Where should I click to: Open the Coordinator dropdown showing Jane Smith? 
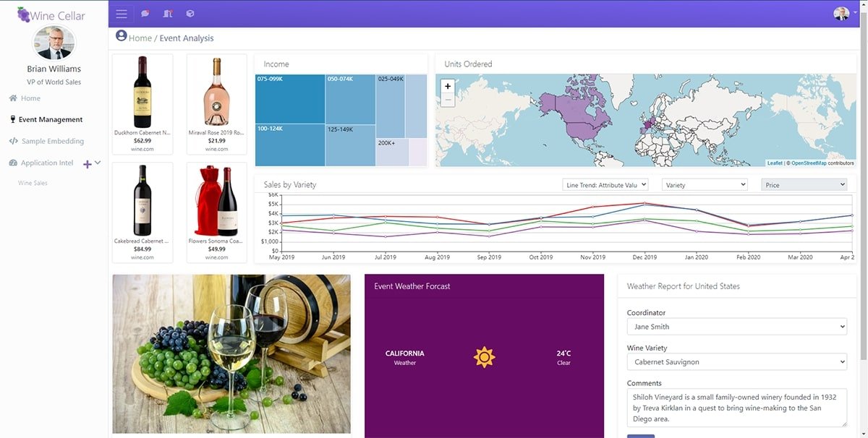coord(736,327)
